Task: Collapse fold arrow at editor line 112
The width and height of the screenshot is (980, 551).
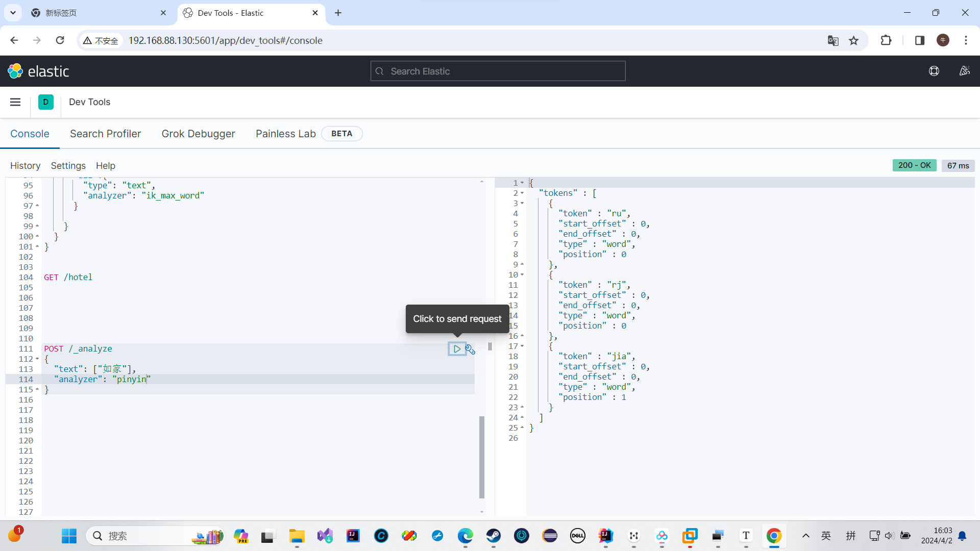Action: pos(37,359)
